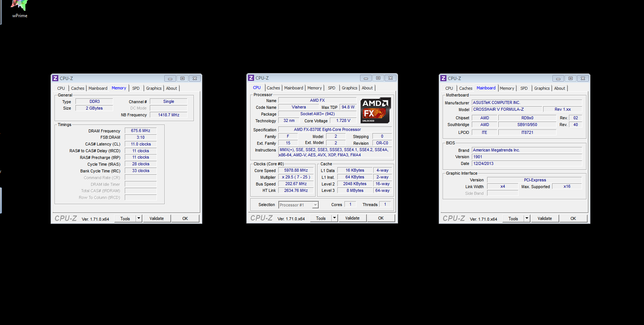This screenshot has width=644, height=325.
Task: Click the Southbridge model SB910/950
Action: pos(527,125)
